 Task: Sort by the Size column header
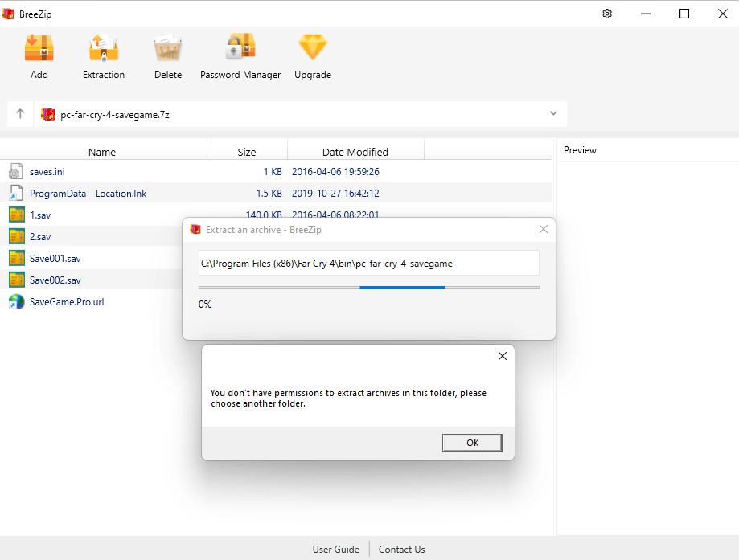pyautogui.click(x=247, y=152)
